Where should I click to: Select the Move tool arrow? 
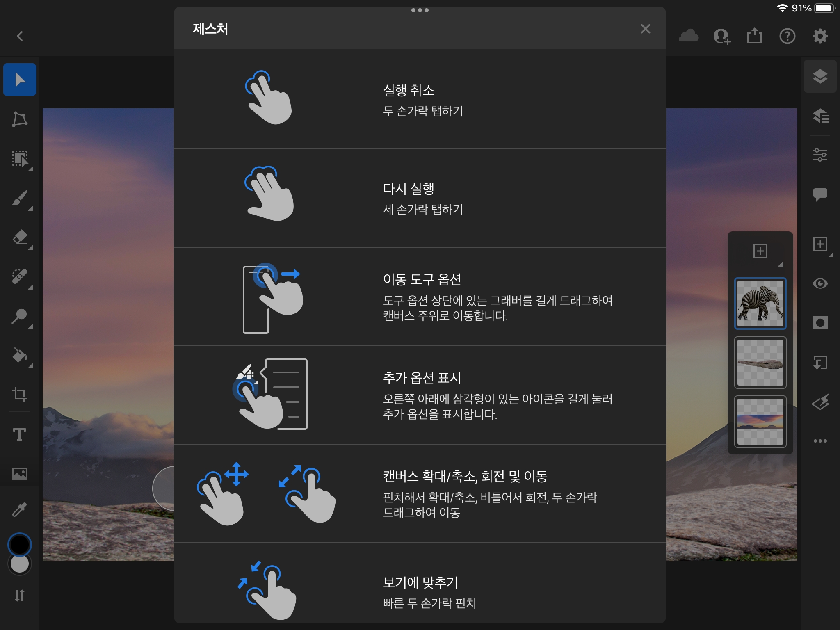coord(20,80)
